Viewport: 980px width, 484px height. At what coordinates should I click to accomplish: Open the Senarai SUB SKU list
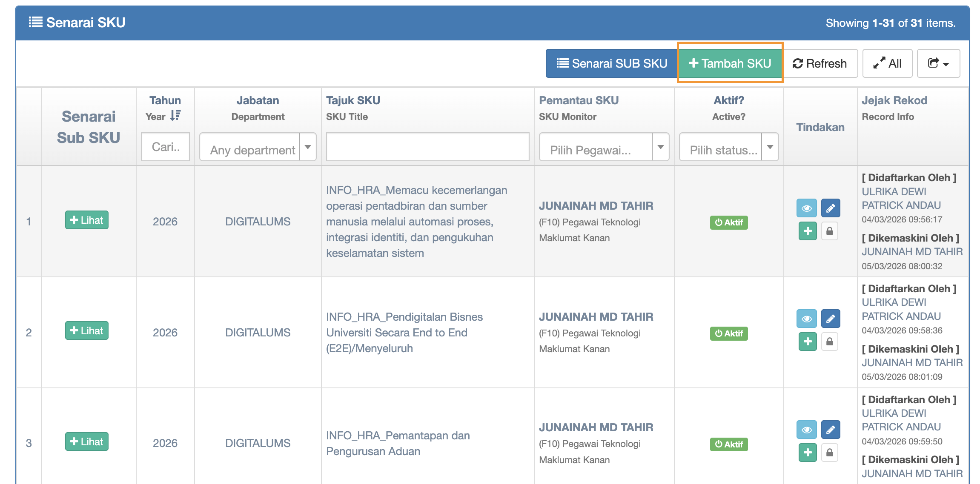pyautogui.click(x=612, y=64)
